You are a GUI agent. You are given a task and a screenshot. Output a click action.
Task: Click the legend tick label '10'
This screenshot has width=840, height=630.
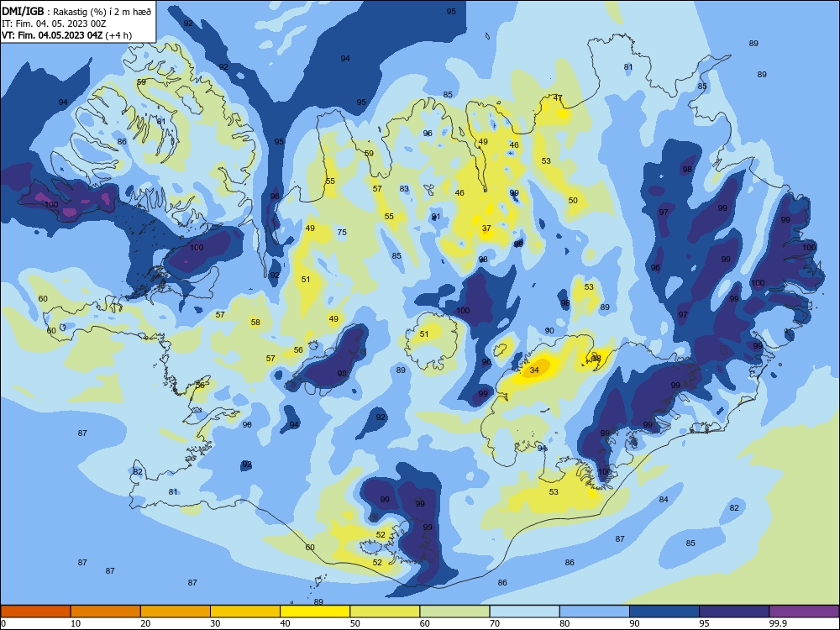tap(76, 623)
